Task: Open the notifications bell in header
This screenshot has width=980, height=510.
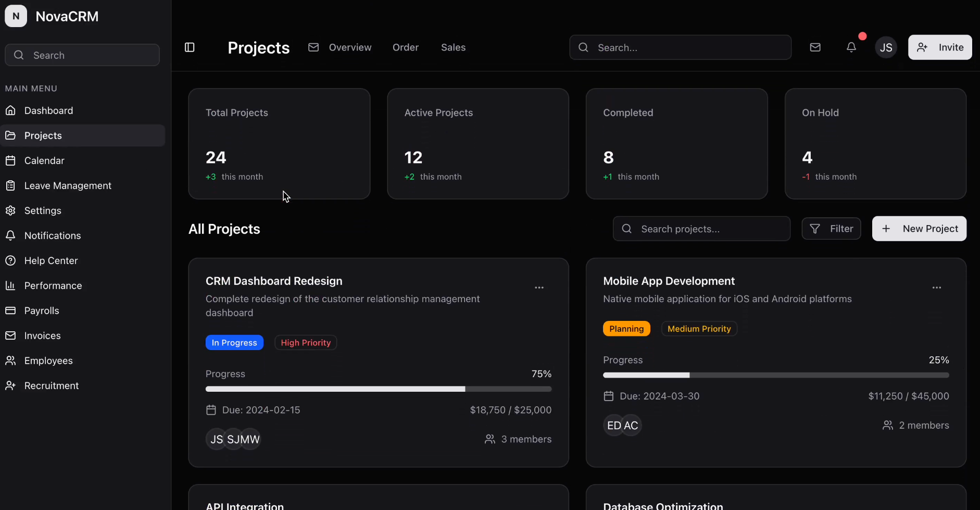Action: [851, 47]
